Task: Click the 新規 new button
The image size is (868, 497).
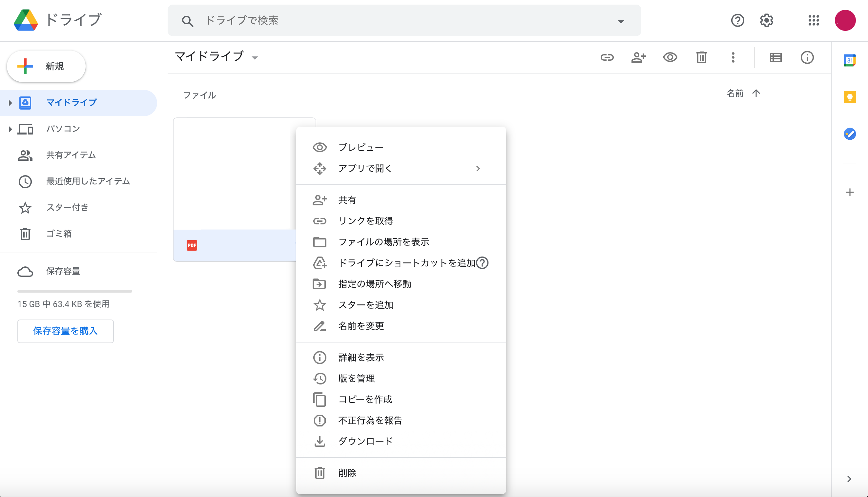Action: pyautogui.click(x=46, y=66)
